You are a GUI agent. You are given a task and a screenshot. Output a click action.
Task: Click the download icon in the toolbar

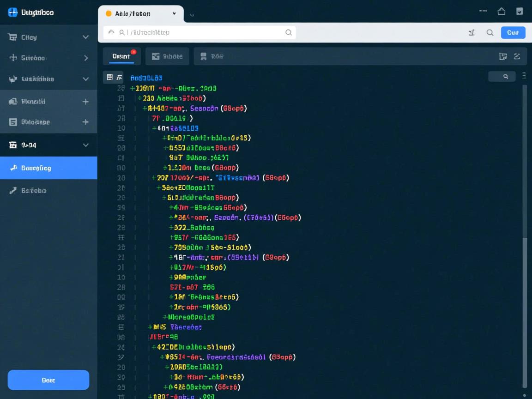pyautogui.click(x=472, y=32)
